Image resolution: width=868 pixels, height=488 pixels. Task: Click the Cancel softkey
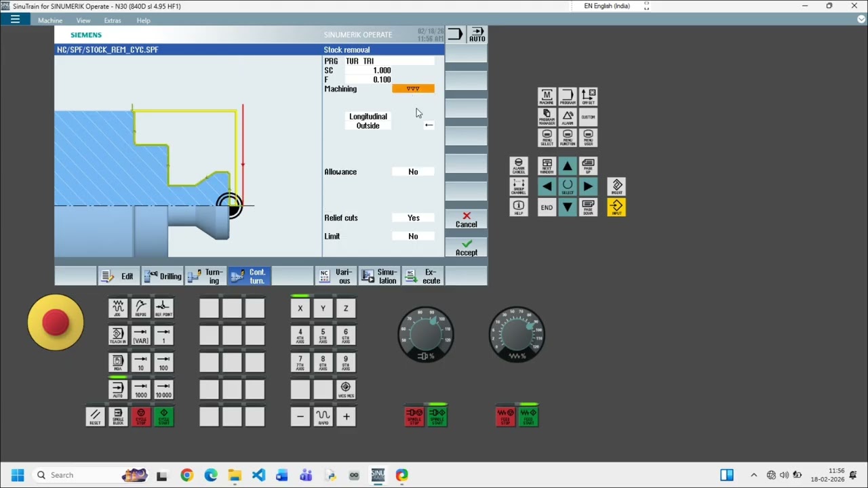(466, 220)
